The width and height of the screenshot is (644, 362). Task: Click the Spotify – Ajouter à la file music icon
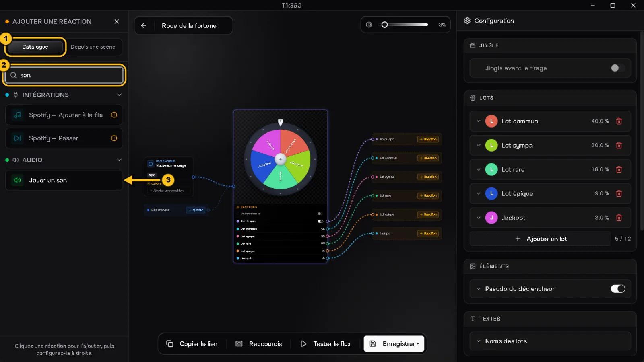click(18, 115)
